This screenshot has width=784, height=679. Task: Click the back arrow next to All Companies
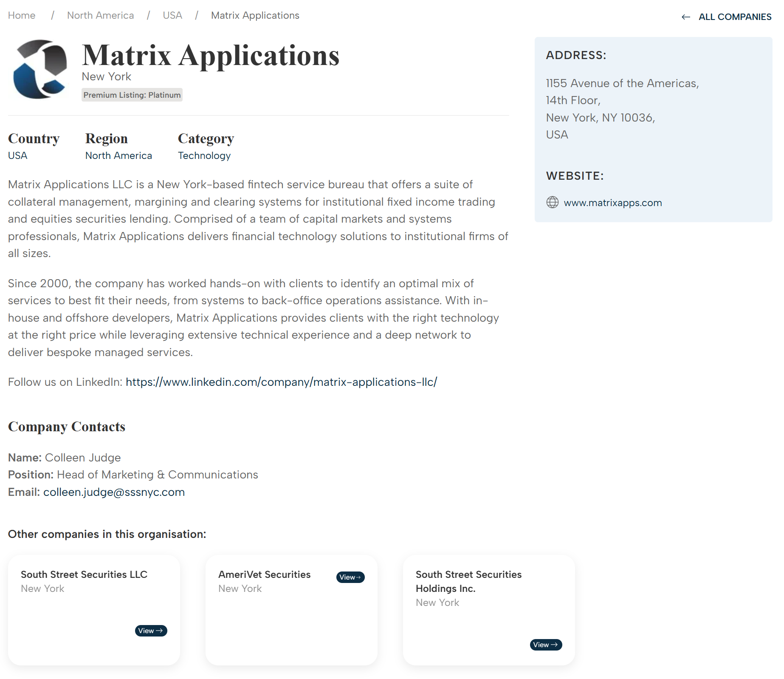pos(685,17)
